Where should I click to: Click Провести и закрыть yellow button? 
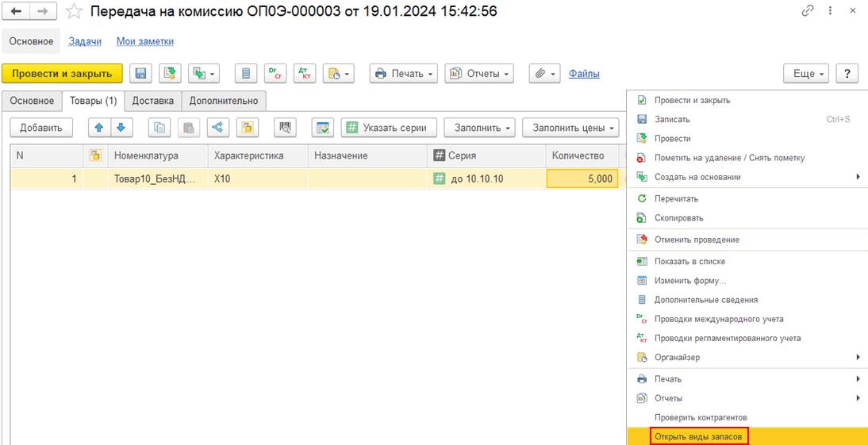coord(62,74)
